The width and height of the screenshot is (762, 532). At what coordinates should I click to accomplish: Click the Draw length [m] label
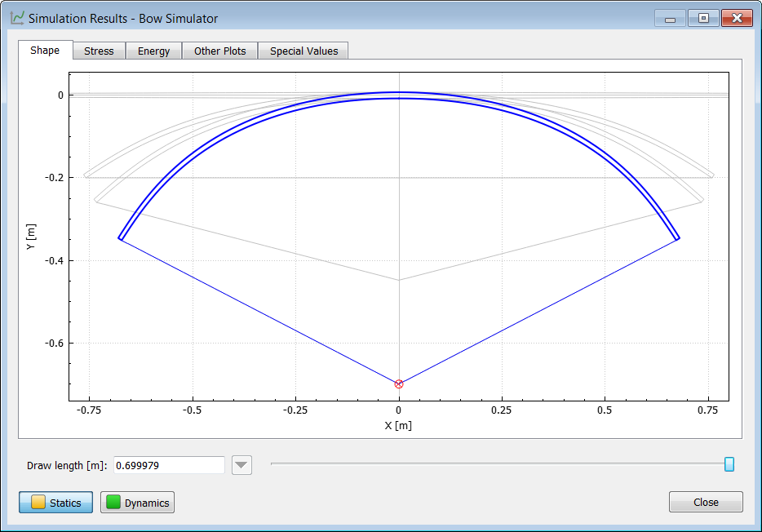coord(67,465)
